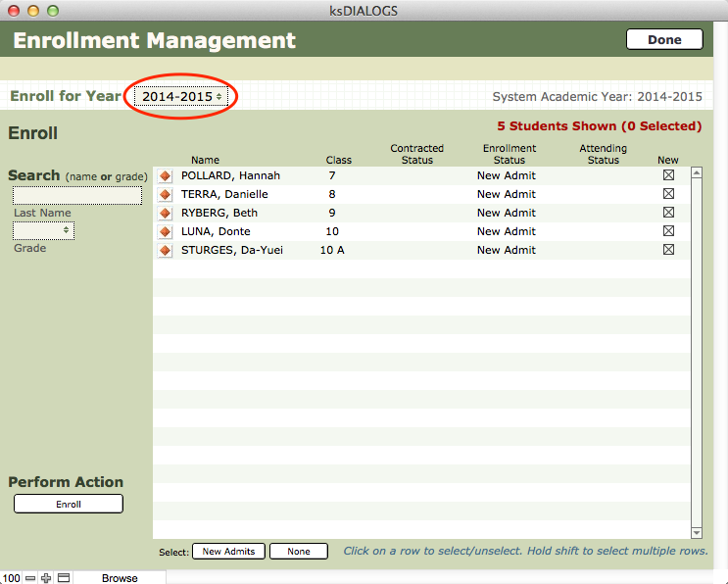Image resolution: width=728 pixels, height=584 pixels.
Task: Click the class value 7 for POLLARD
Action: tap(332, 176)
